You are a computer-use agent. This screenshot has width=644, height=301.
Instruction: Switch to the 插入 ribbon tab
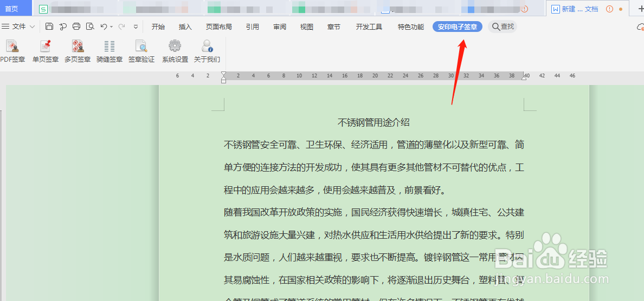point(185,27)
